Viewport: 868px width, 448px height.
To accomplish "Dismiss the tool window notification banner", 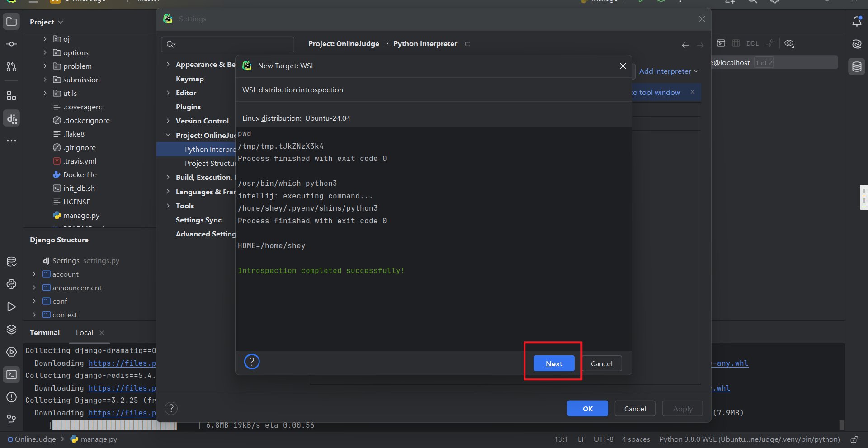I will (x=692, y=92).
